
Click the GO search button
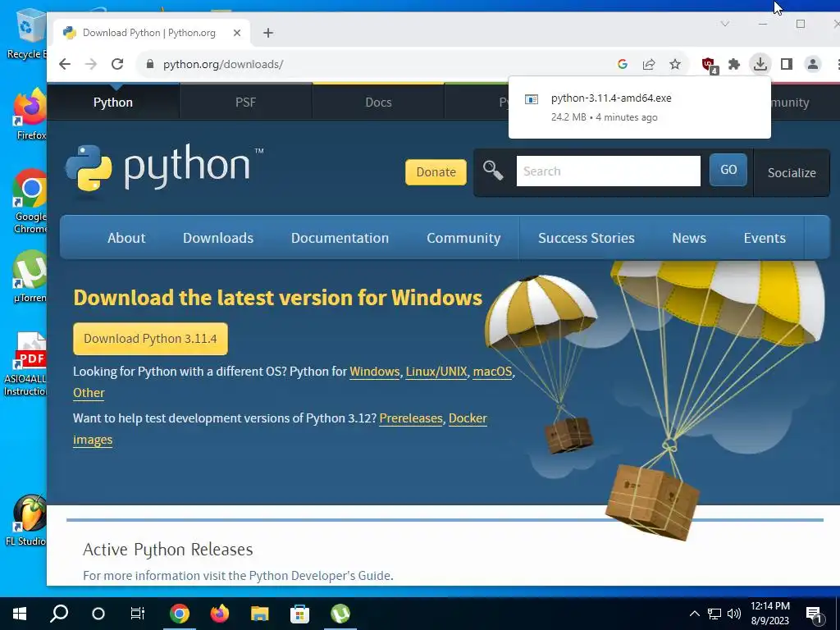tap(728, 170)
